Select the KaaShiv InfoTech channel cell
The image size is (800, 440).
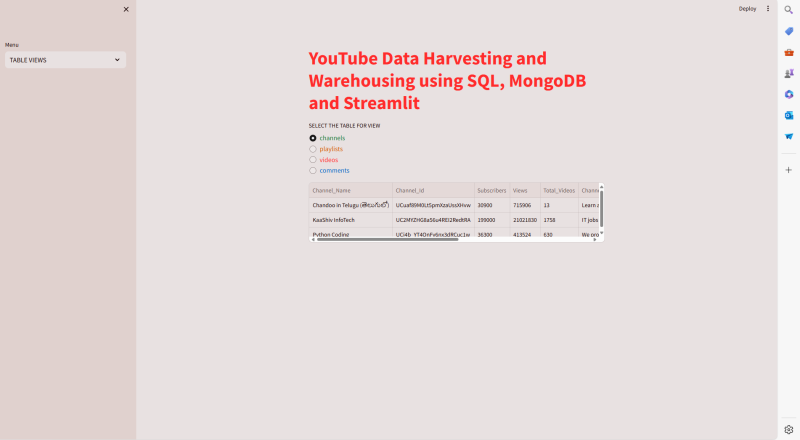pyautogui.click(x=351, y=220)
